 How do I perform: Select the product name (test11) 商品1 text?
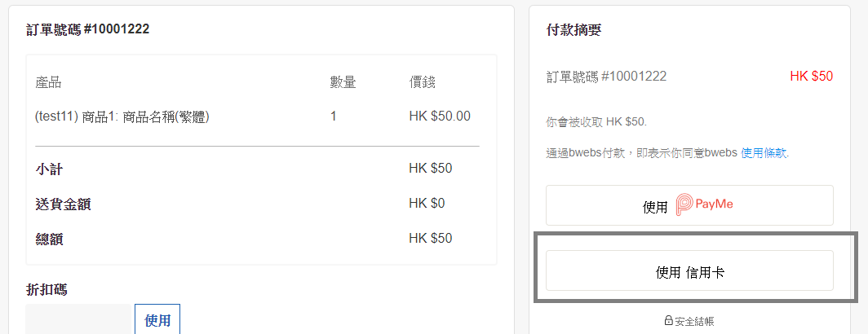coord(122,116)
